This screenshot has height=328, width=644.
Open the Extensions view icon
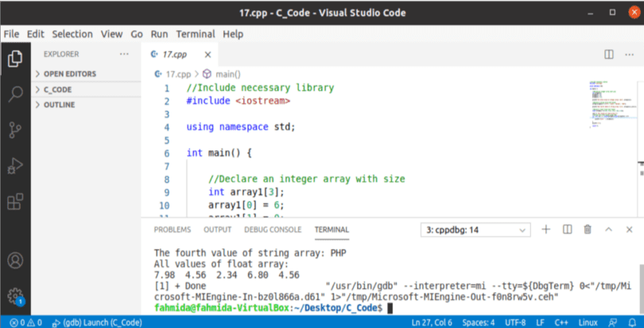pyautogui.click(x=15, y=201)
